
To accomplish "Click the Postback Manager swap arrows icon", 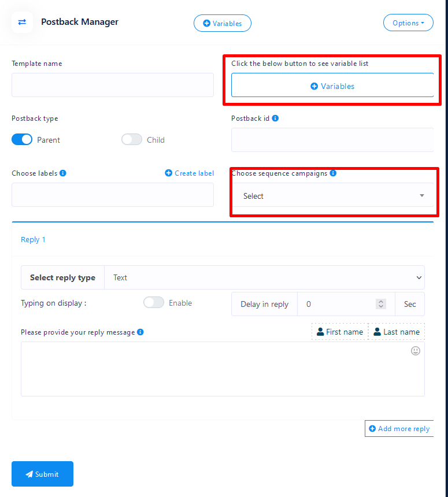I will (22, 22).
